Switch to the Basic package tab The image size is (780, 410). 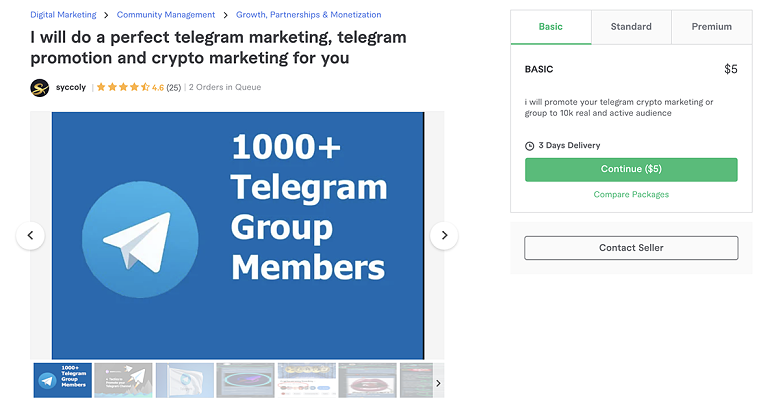551,27
